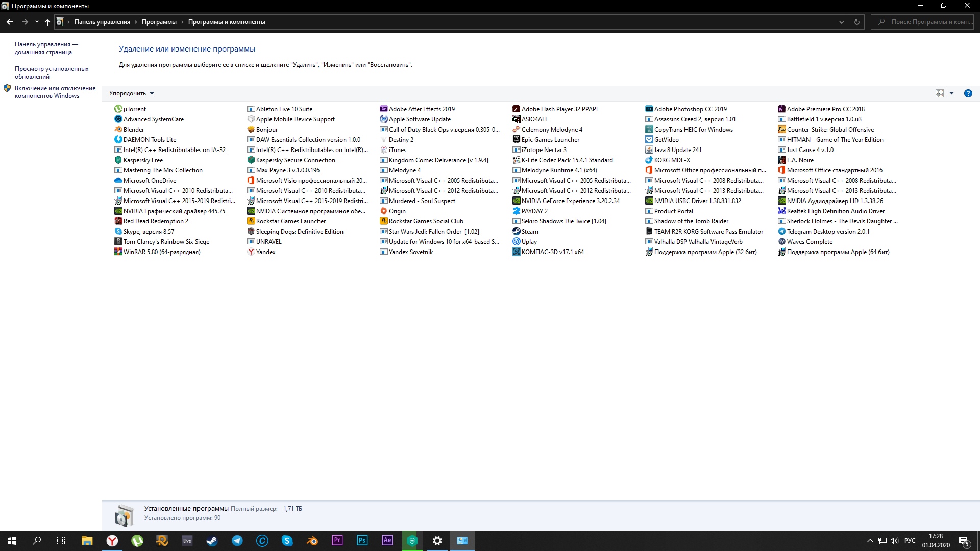Open the notification center icon
This screenshot has height=551, width=980.
964,541
